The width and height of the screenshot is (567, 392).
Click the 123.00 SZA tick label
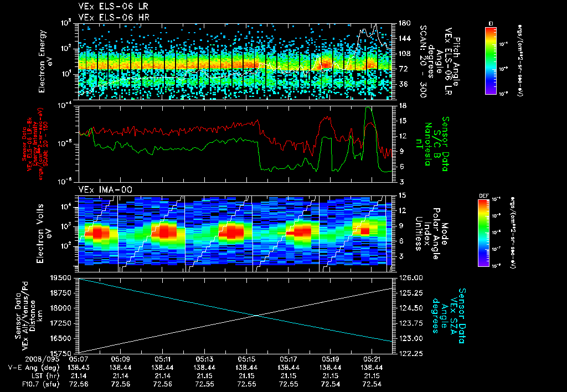pos(410,338)
